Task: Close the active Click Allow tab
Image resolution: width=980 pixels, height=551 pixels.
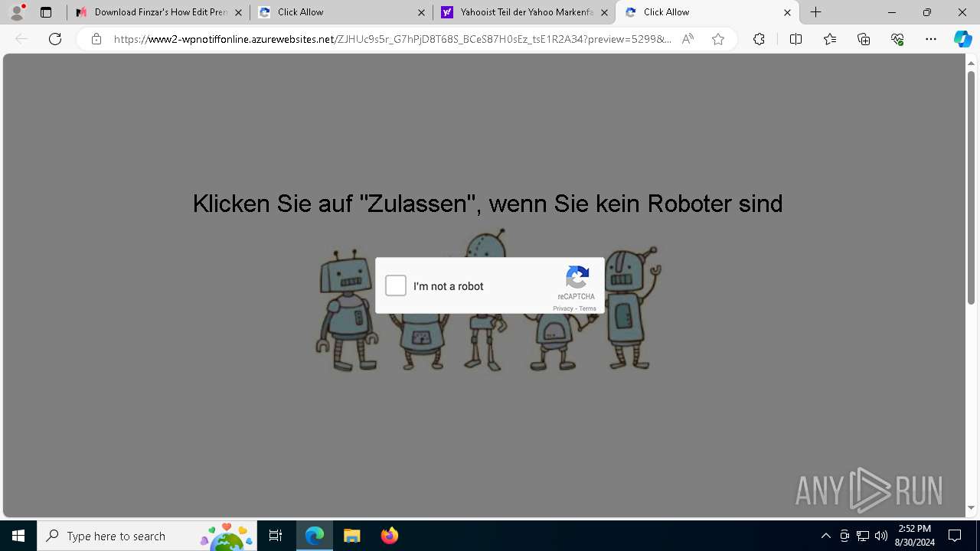Action: point(787,12)
